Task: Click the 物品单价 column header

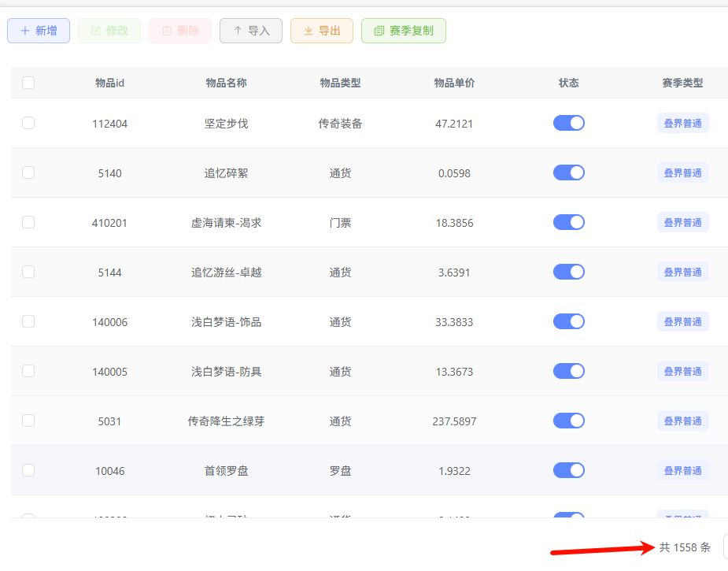Action: (454, 83)
